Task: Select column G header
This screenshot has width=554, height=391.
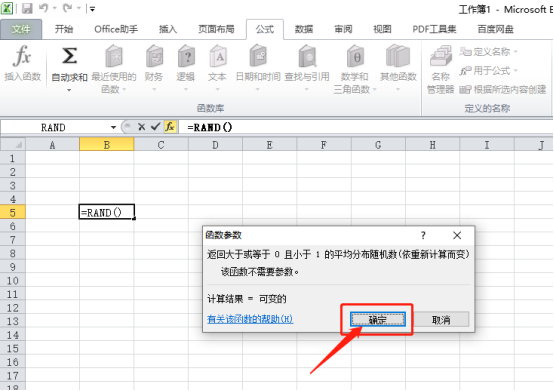Action: (x=378, y=145)
